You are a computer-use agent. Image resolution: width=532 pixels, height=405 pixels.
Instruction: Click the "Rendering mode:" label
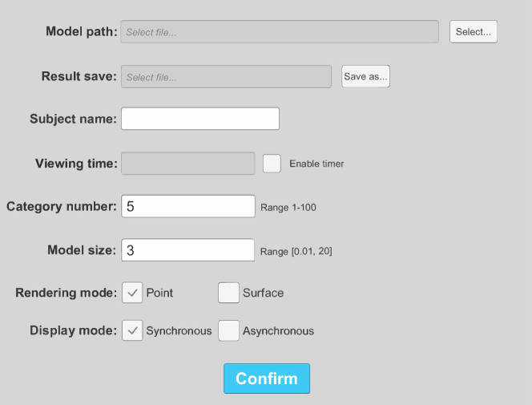point(66,293)
